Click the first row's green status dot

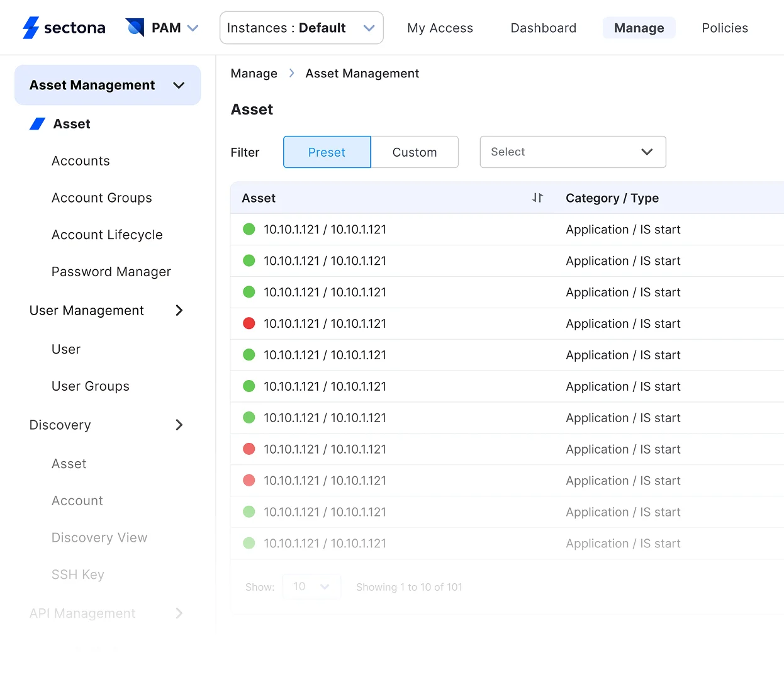coord(249,229)
